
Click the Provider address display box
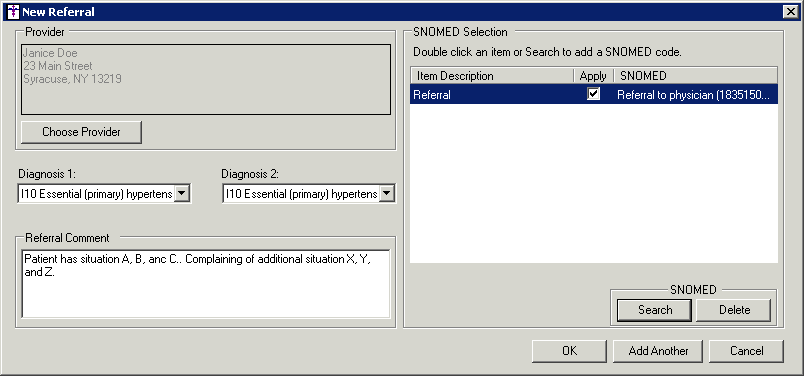click(x=206, y=79)
